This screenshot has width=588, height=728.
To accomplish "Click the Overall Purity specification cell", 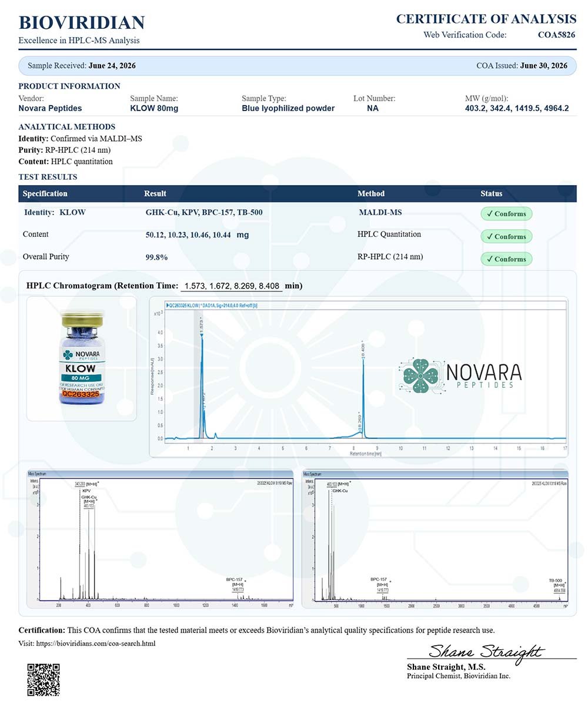I will (46, 257).
